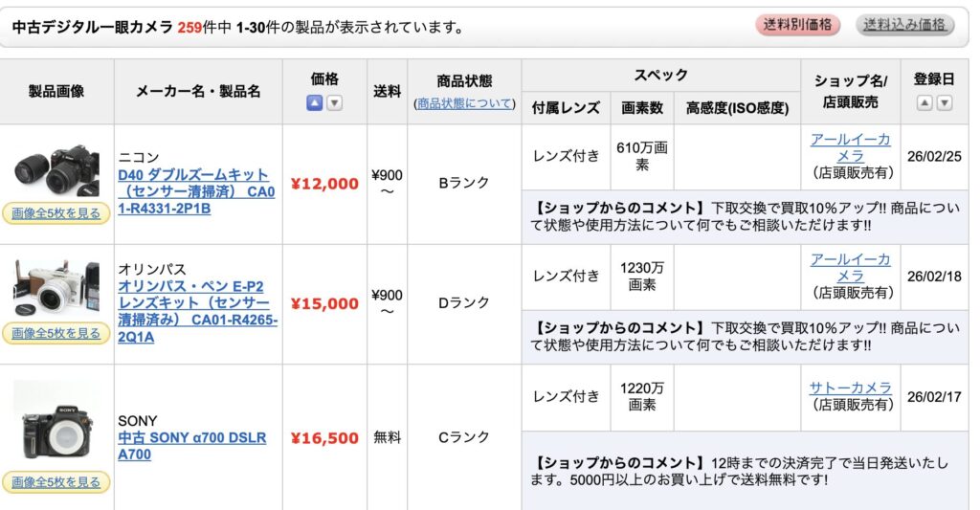Switch to 送料込み価格 price view
This screenshot has height=510, width=980.
pos(904,25)
